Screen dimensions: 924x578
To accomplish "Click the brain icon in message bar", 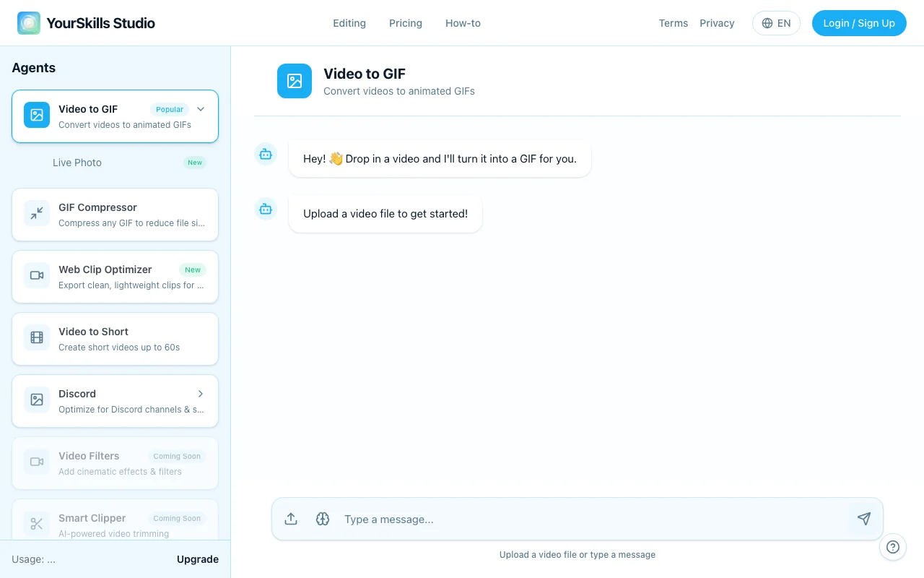I will 323,519.
